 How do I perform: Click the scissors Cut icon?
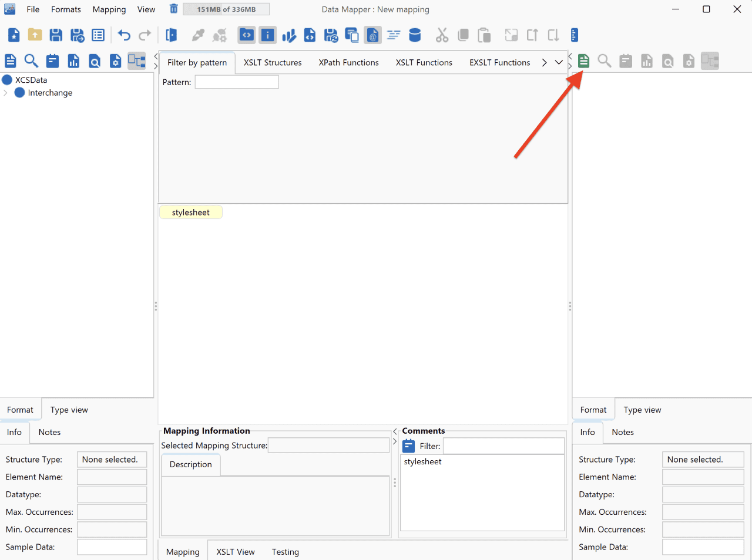click(x=442, y=35)
